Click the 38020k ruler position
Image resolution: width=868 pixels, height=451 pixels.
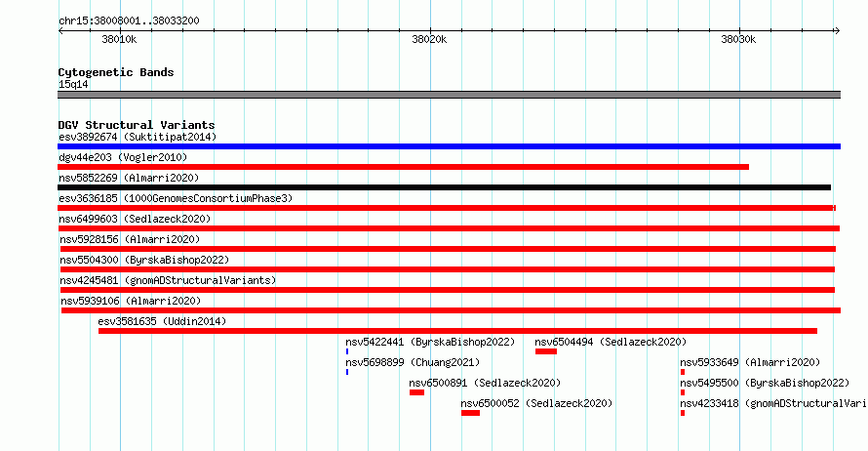(429, 39)
